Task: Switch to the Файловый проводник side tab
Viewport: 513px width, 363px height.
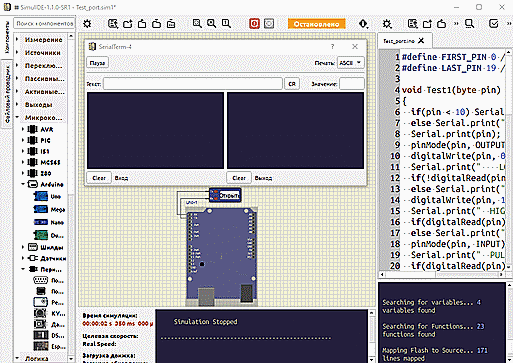Action: point(7,94)
